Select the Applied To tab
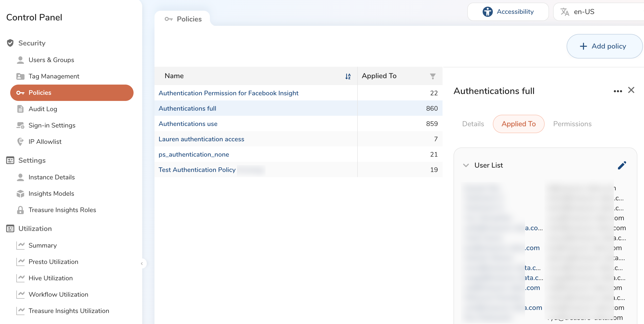This screenshot has width=644, height=324. [518, 124]
